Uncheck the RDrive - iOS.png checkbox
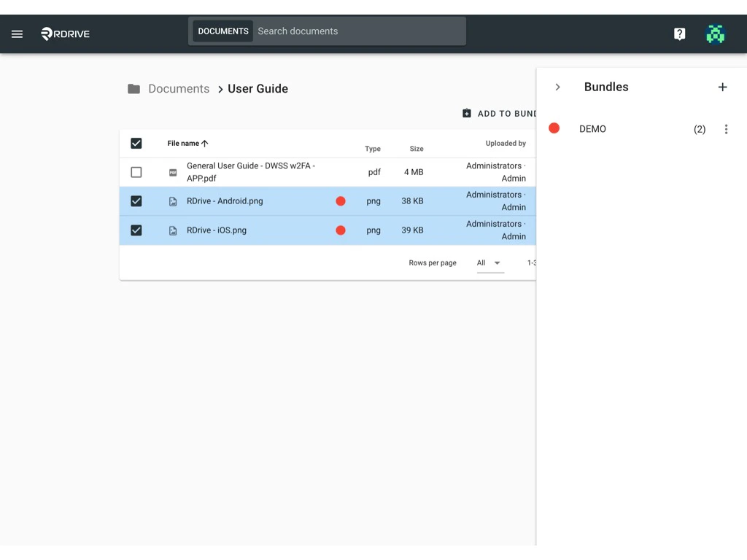 coord(136,230)
